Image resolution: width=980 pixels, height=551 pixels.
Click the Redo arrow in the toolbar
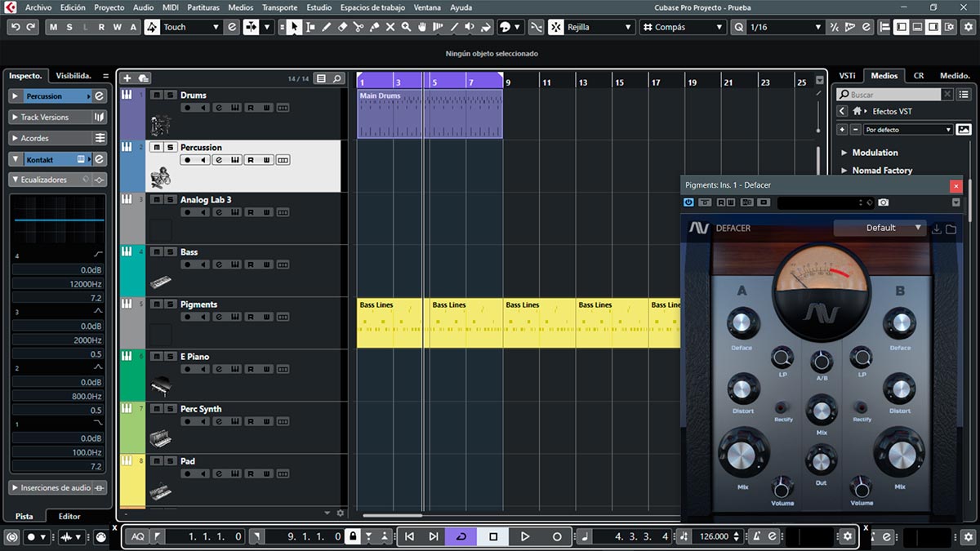click(x=31, y=27)
